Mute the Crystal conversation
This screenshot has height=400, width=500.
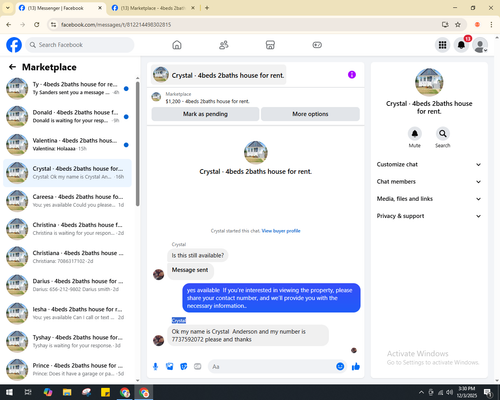coord(415,134)
